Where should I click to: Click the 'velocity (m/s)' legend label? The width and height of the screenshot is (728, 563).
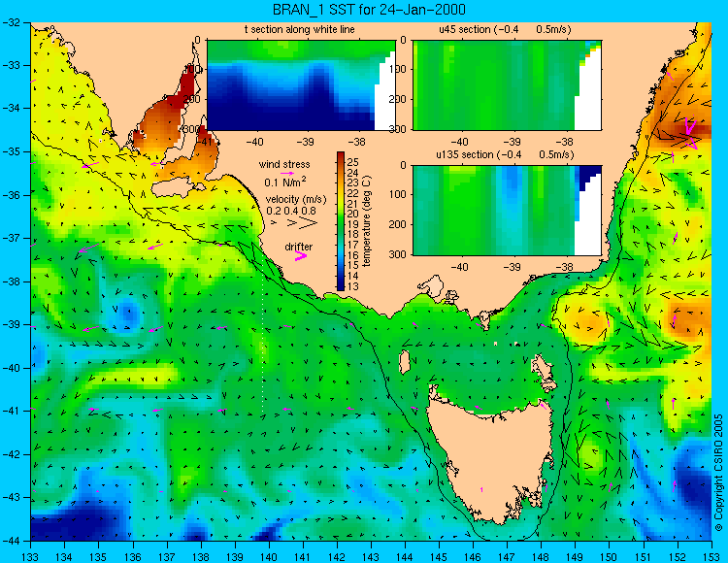(296, 200)
